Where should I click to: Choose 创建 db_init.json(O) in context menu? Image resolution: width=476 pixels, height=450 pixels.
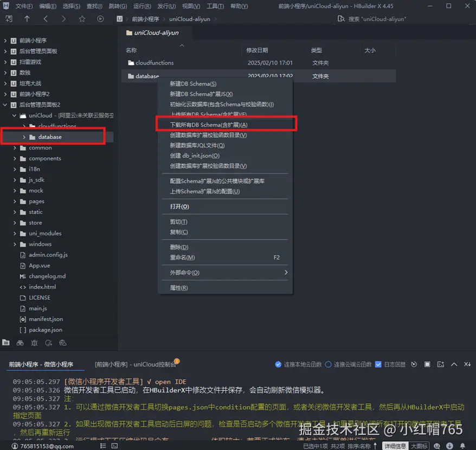coord(225,156)
